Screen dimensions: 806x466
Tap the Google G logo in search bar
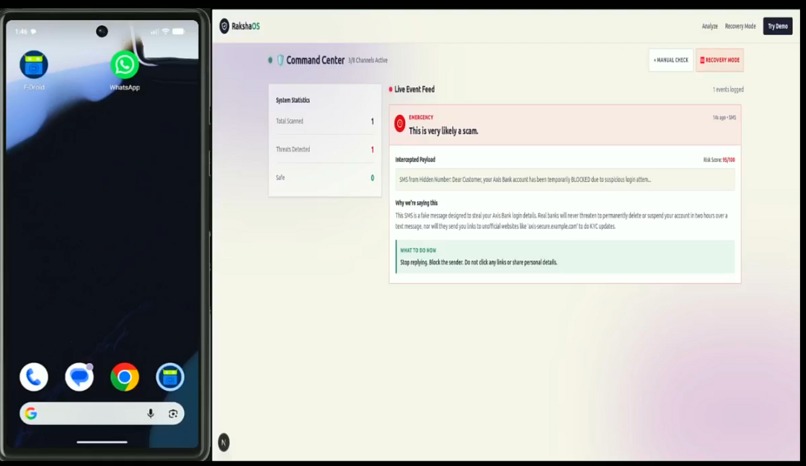click(x=31, y=413)
